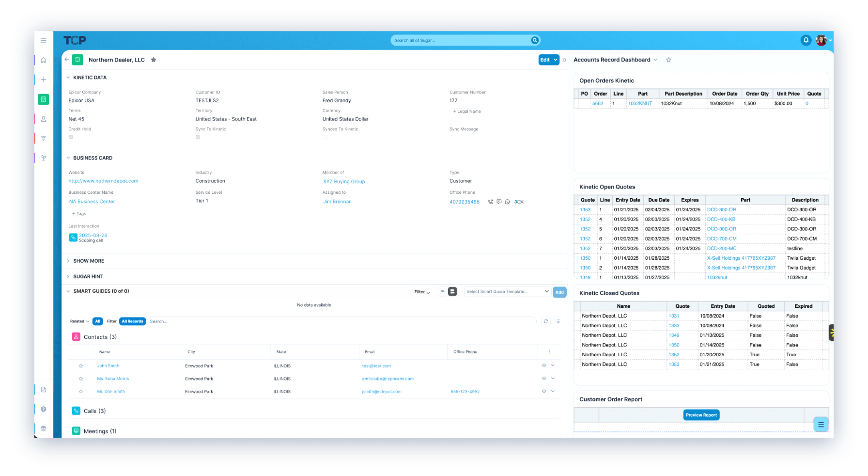Star the Mr. Don Smith contact row
This screenshot has height=476, width=868.
(x=81, y=392)
